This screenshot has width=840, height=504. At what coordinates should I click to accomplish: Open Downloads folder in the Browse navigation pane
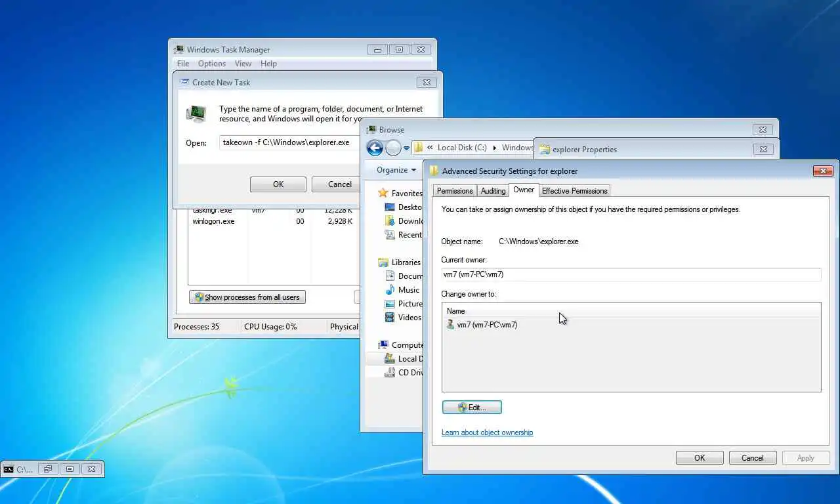[x=403, y=220]
